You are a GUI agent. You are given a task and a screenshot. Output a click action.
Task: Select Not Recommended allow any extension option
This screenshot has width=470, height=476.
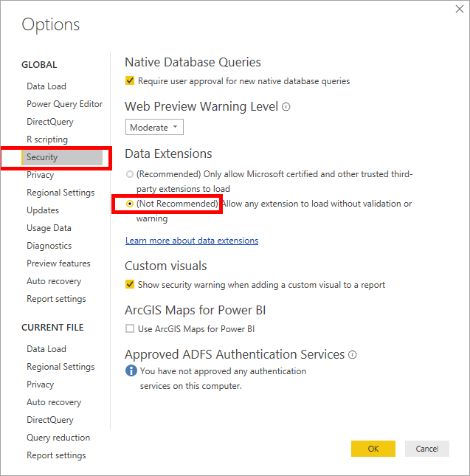130,204
